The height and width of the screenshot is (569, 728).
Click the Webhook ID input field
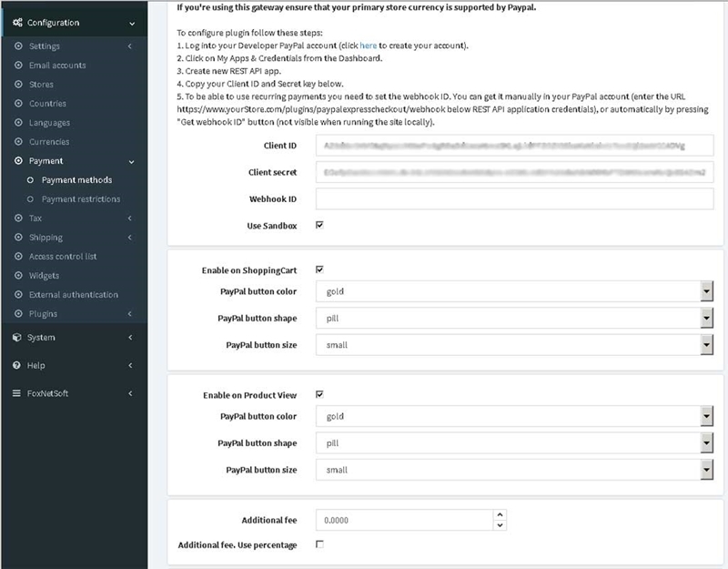click(x=514, y=198)
